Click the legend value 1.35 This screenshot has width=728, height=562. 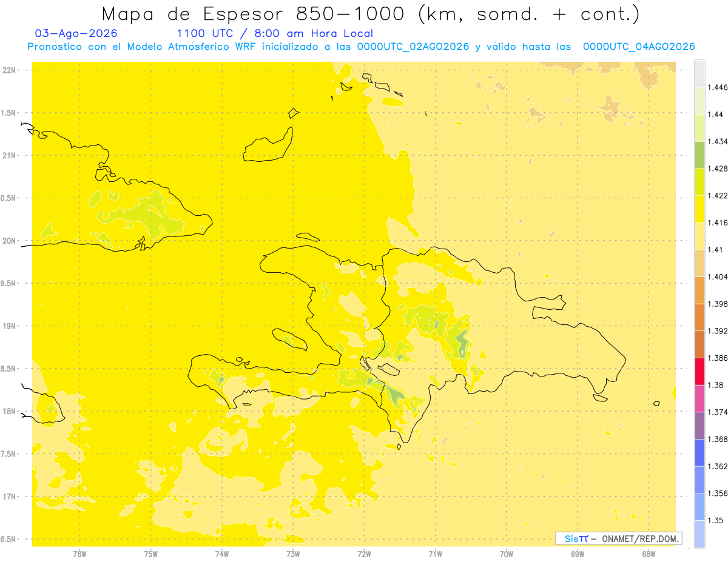point(715,520)
